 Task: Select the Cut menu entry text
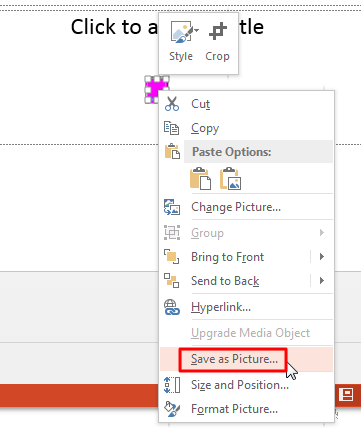click(201, 104)
